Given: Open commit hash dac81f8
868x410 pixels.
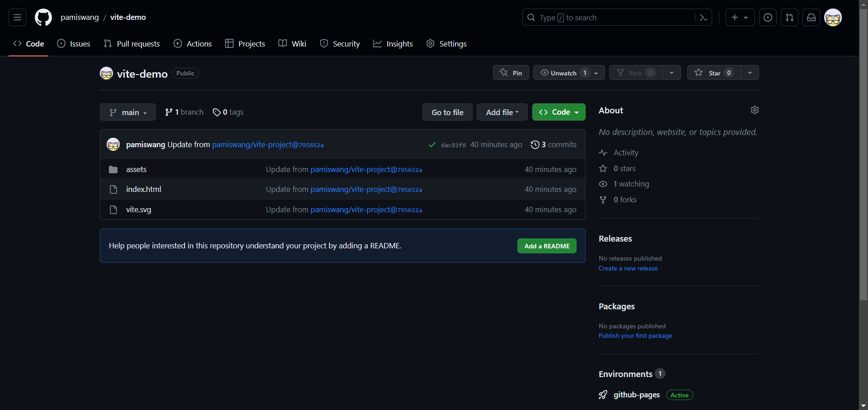Looking at the screenshot, I should pos(453,145).
